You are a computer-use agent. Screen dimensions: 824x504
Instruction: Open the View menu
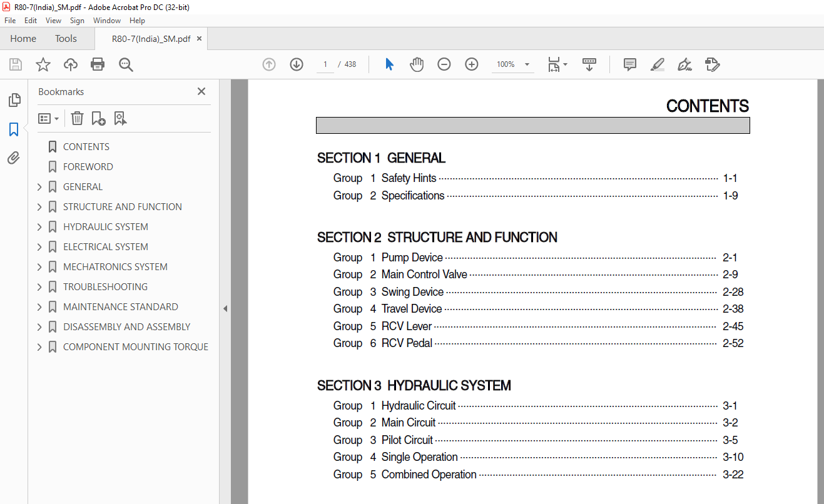[54, 21]
